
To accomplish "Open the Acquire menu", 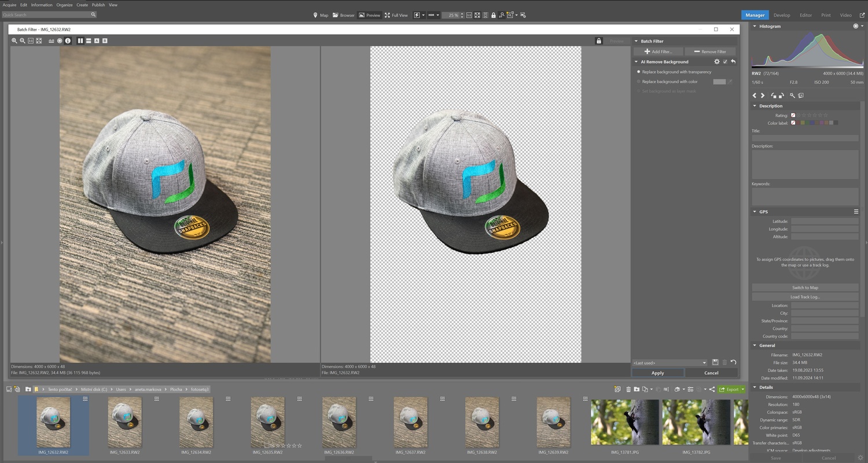I will (x=9, y=5).
